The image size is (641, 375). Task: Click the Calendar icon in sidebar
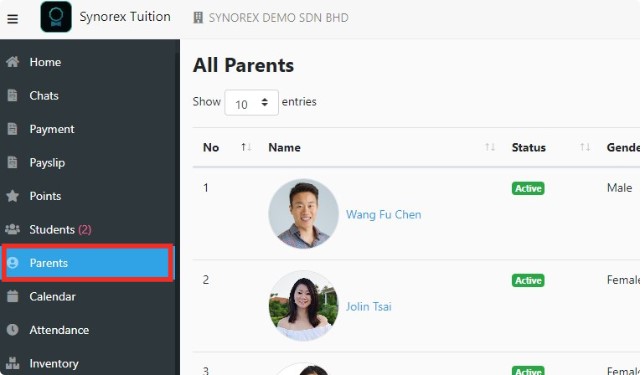click(12, 296)
